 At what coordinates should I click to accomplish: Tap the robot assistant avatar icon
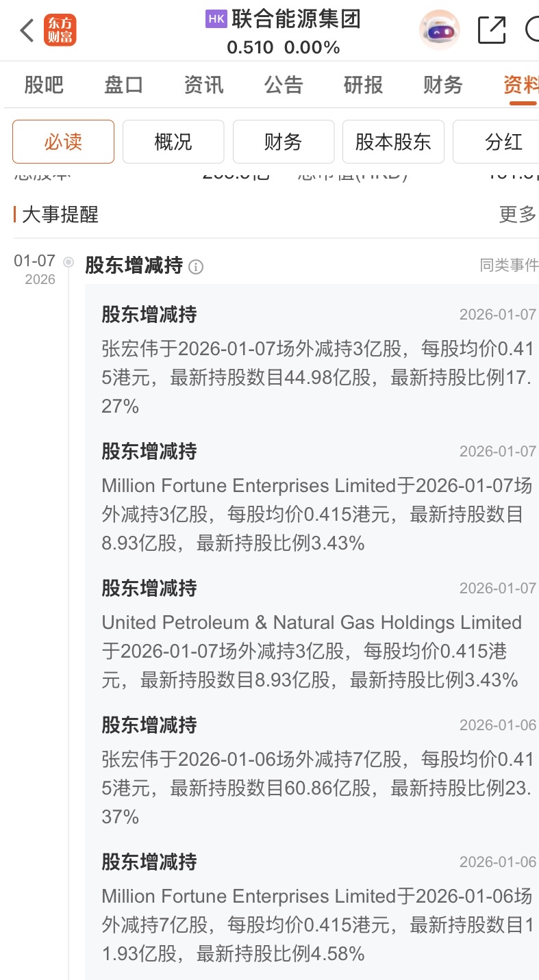pyautogui.click(x=439, y=30)
